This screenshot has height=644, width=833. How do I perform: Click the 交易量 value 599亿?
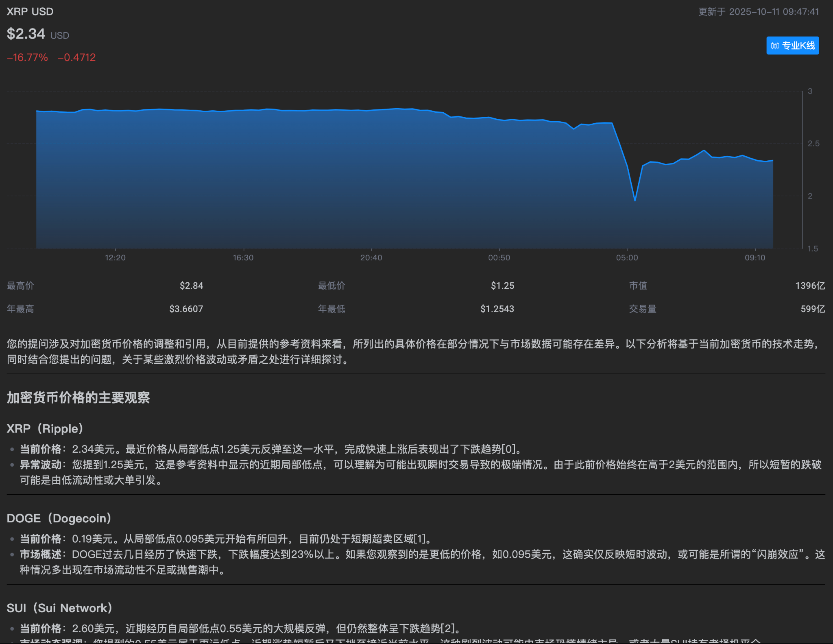(x=813, y=309)
